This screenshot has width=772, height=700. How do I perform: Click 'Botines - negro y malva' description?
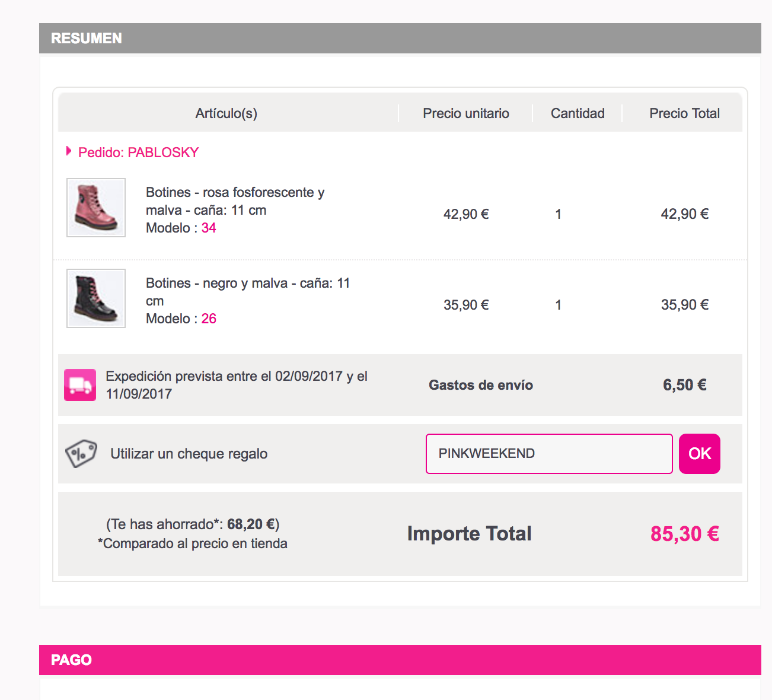pos(248,292)
